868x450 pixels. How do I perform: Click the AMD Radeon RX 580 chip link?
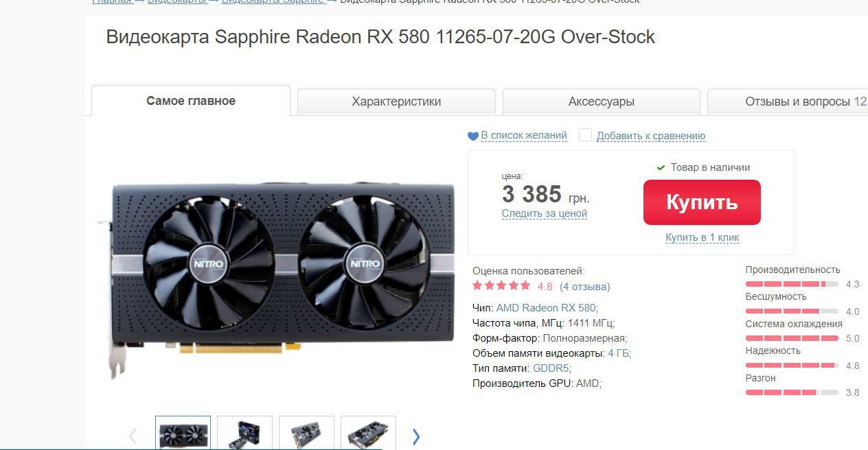[x=547, y=308]
